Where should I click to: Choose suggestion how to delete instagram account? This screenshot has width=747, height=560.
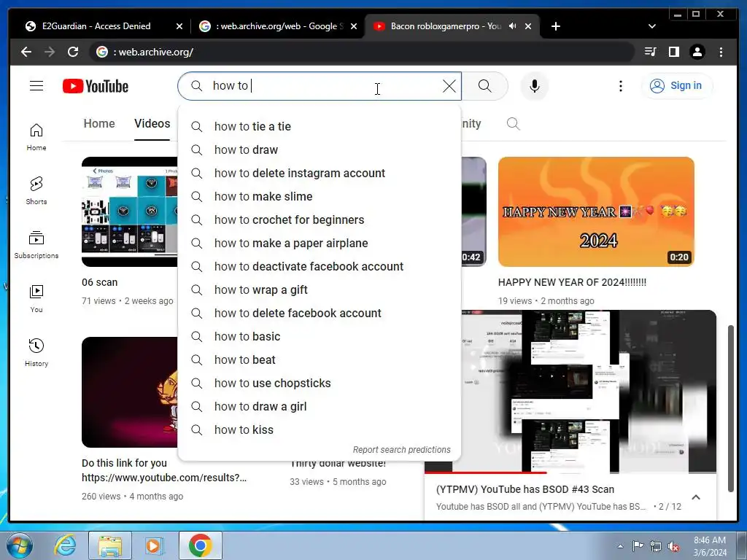(x=320, y=173)
